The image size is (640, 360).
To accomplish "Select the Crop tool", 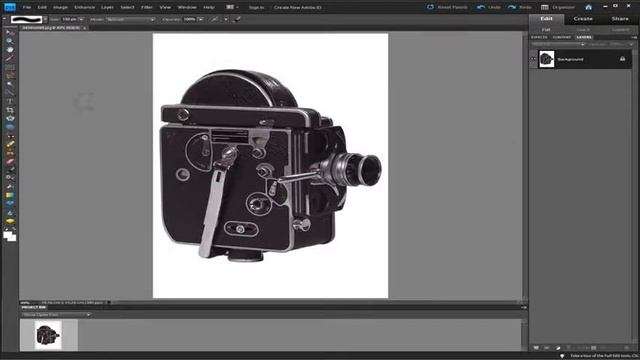I will click(x=10, y=110).
